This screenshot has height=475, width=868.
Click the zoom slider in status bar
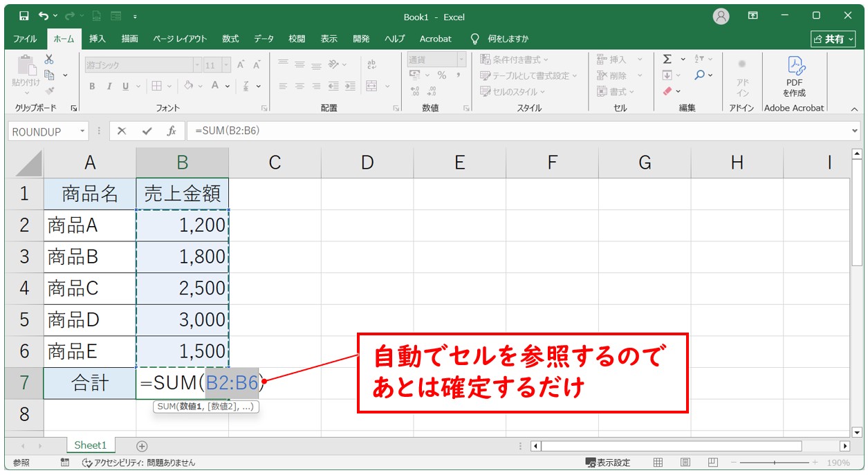pyautogui.click(x=774, y=463)
